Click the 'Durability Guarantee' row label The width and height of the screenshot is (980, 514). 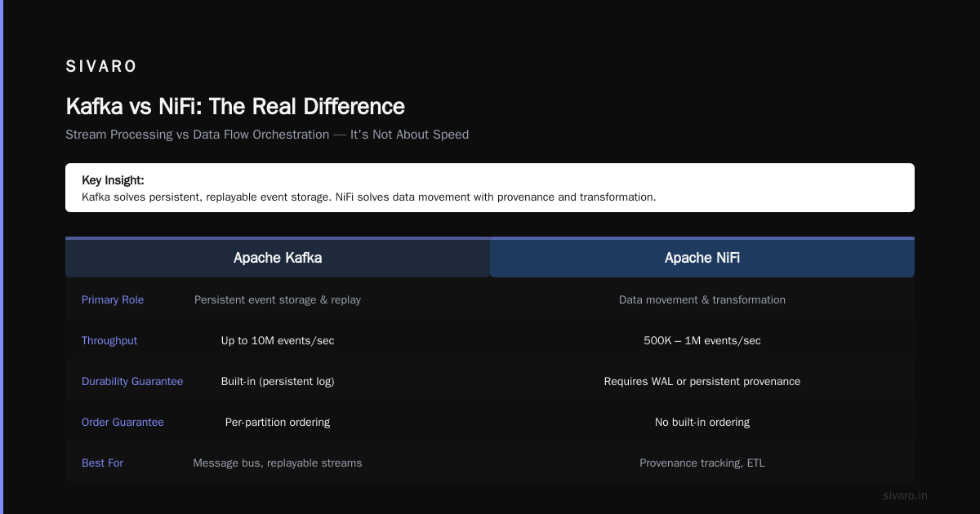(132, 381)
